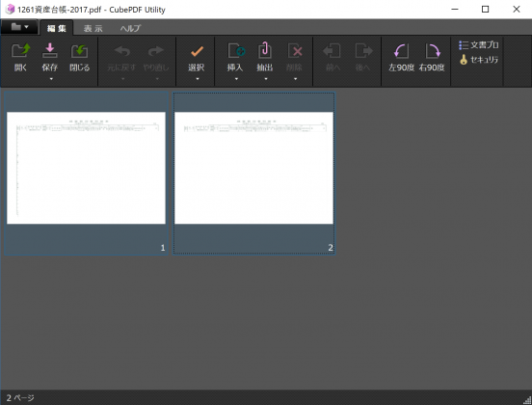Image resolution: width=532 pixels, height=405 pixels.
Task: Click the 削除 (Delete) page icon
Action: coord(295,51)
